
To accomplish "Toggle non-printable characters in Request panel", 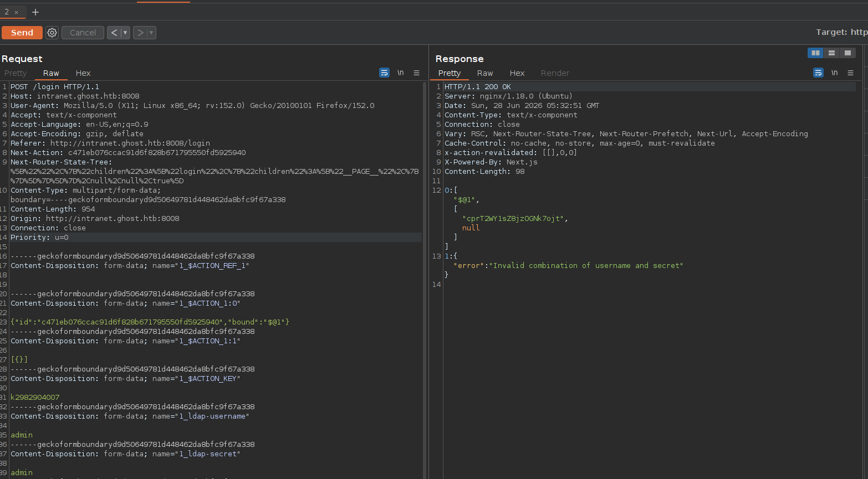I will click(400, 73).
